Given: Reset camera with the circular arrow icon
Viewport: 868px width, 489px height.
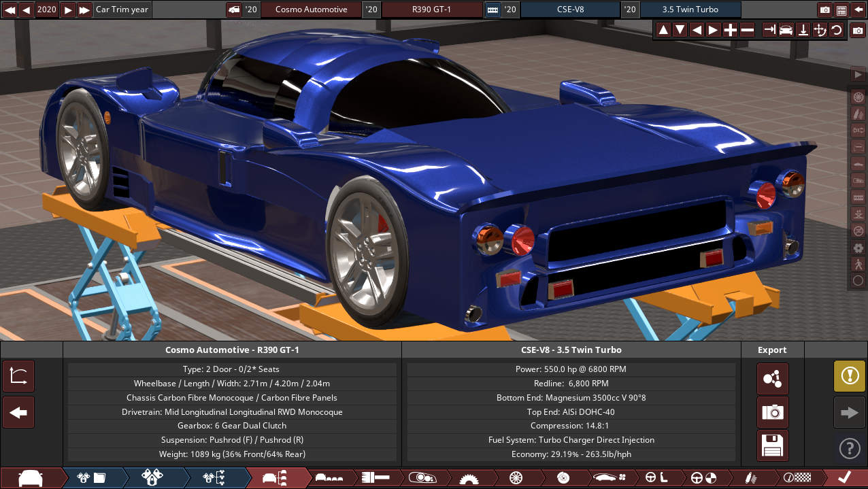Looking at the screenshot, I should click(x=836, y=30).
